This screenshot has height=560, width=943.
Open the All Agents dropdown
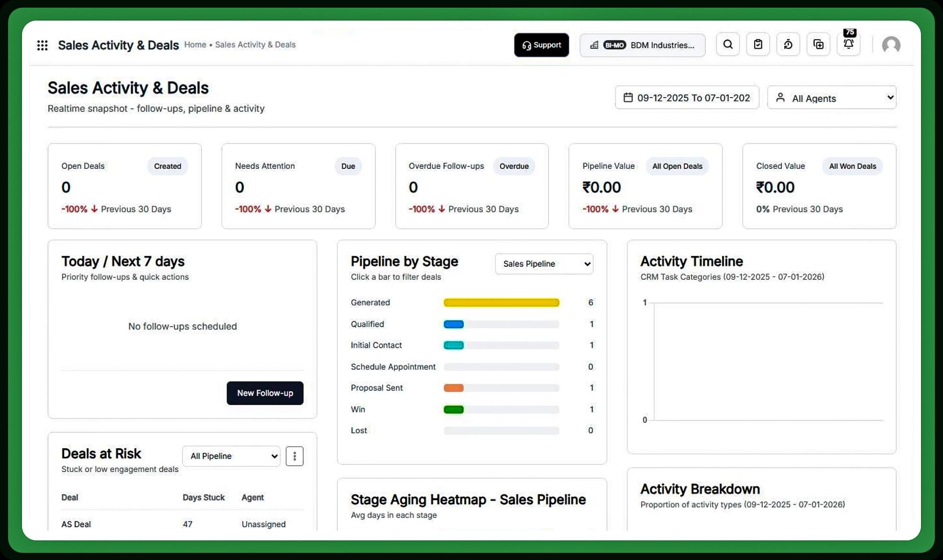[832, 98]
